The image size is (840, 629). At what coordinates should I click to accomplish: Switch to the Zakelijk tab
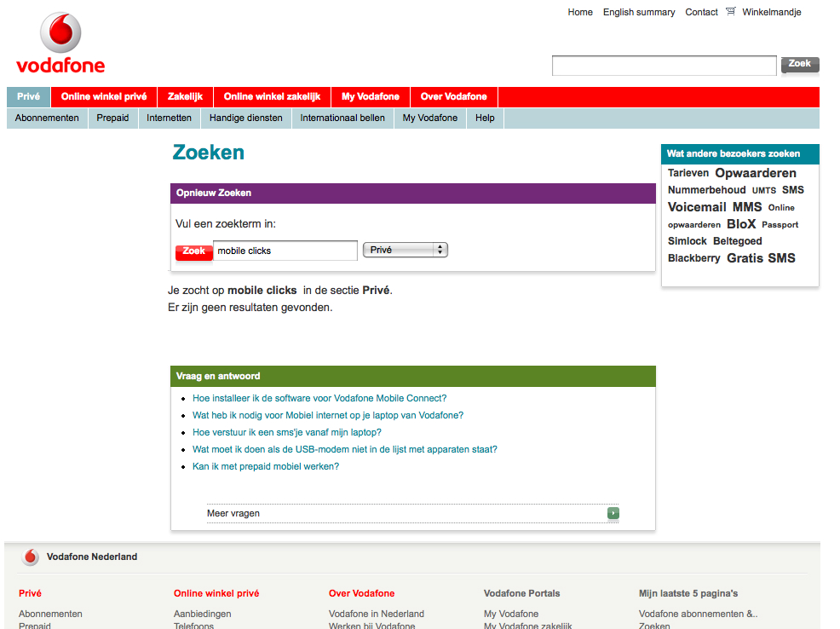[x=185, y=97]
